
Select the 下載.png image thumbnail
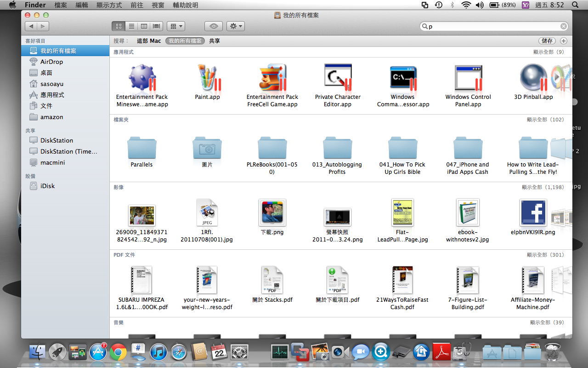click(272, 213)
